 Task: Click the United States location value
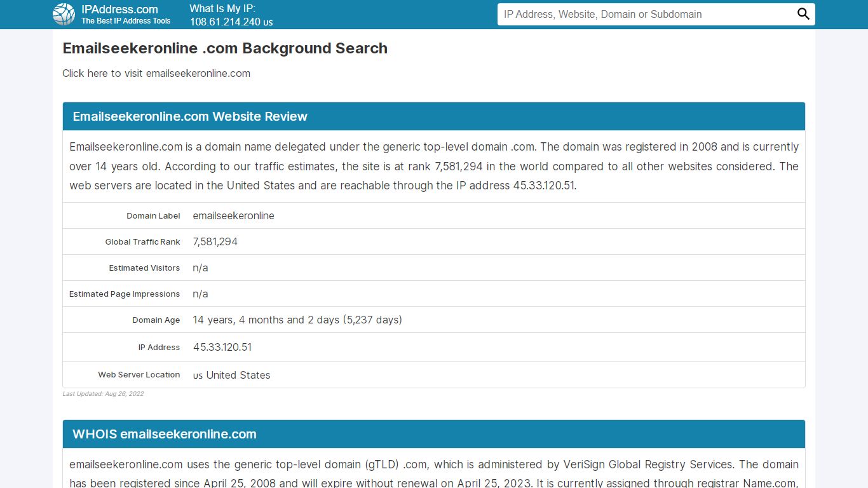pos(238,375)
